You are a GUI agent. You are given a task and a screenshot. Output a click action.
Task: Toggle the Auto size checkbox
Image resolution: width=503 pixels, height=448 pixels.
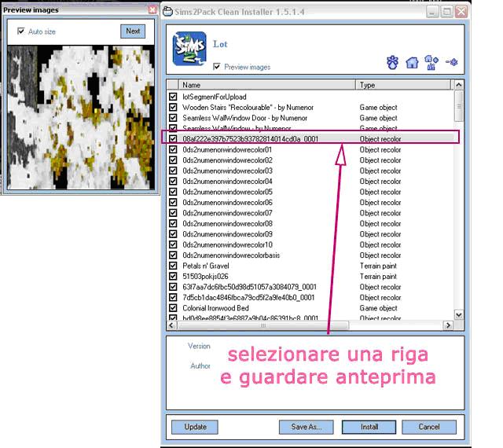(21, 31)
